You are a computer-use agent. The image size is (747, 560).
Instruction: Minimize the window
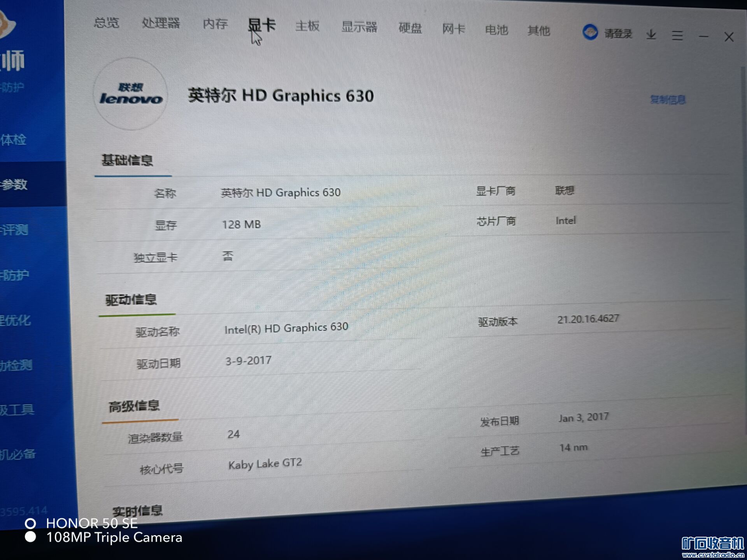703,37
